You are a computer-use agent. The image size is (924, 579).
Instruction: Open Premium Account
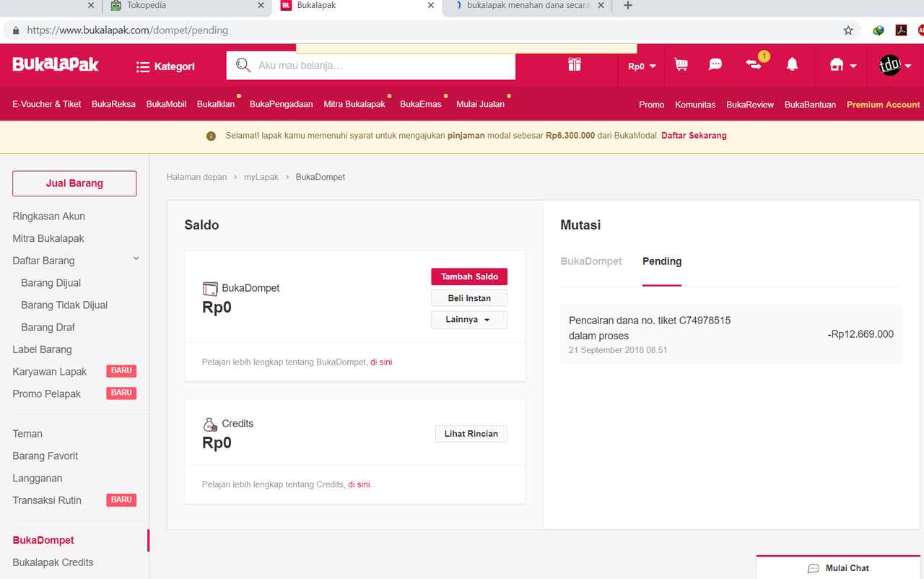click(x=884, y=105)
